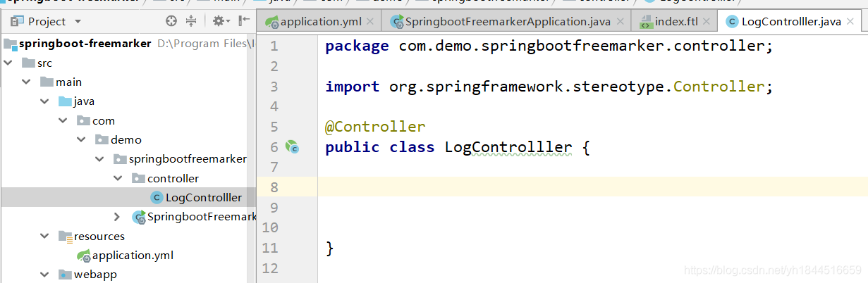Collapse the java source folder

tap(45, 101)
